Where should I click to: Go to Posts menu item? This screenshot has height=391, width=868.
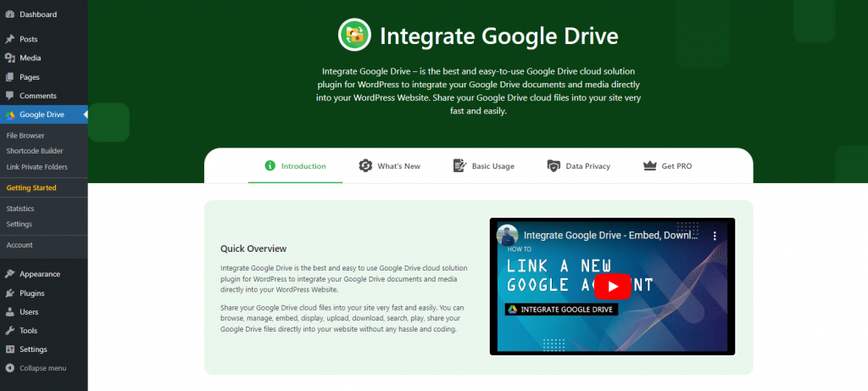(44, 39)
